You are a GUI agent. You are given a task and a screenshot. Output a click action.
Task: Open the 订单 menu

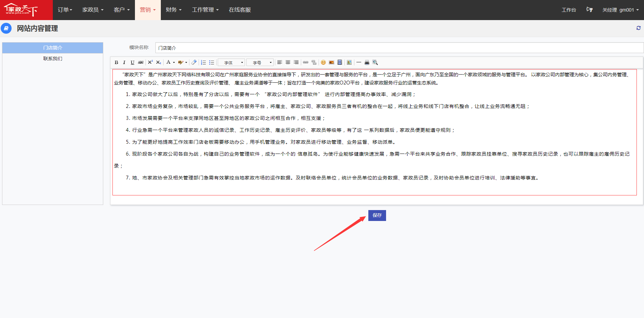coord(65,10)
